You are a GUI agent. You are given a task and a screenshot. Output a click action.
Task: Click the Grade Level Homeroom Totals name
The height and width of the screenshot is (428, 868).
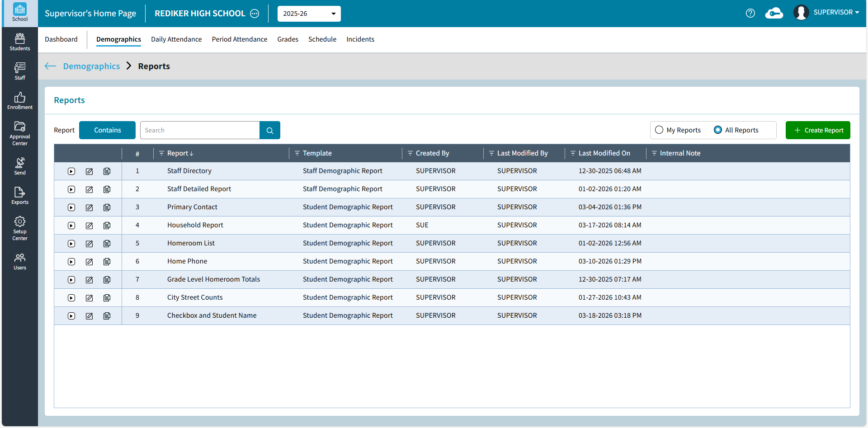pyautogui.click(x=213, y=279)
